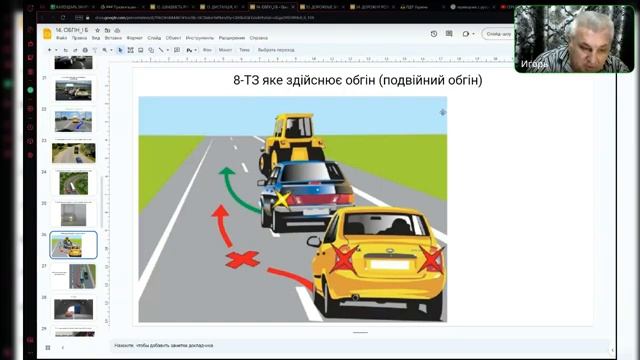Click the presentation title text
640x360 pixels.
point(71,30)
